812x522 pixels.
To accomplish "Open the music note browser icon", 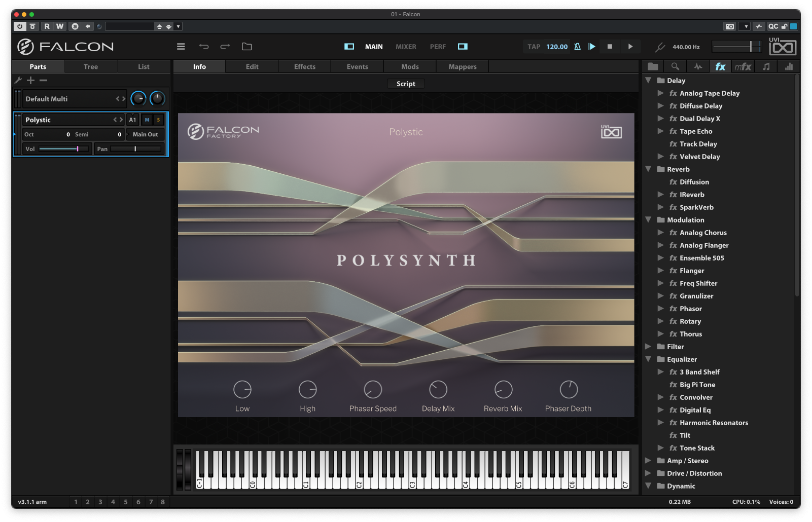I will point(766,66).
